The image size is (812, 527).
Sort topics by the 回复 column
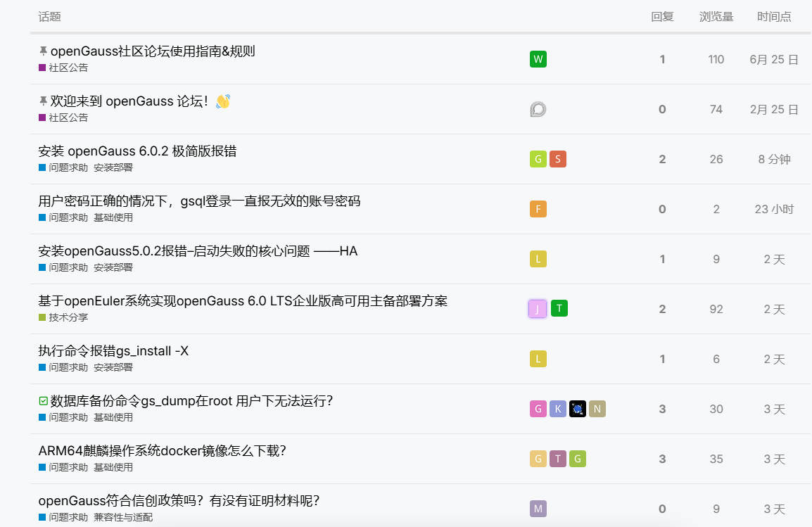point(662,17)
